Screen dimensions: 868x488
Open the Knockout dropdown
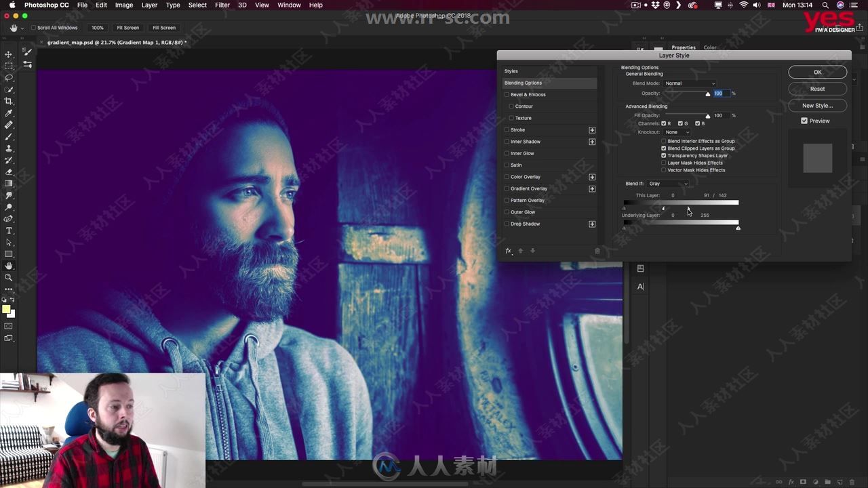tap(677, 132)
